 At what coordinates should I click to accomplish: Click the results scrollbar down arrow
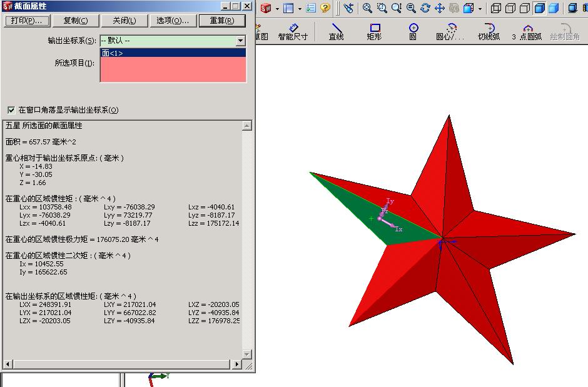[246, 354]
